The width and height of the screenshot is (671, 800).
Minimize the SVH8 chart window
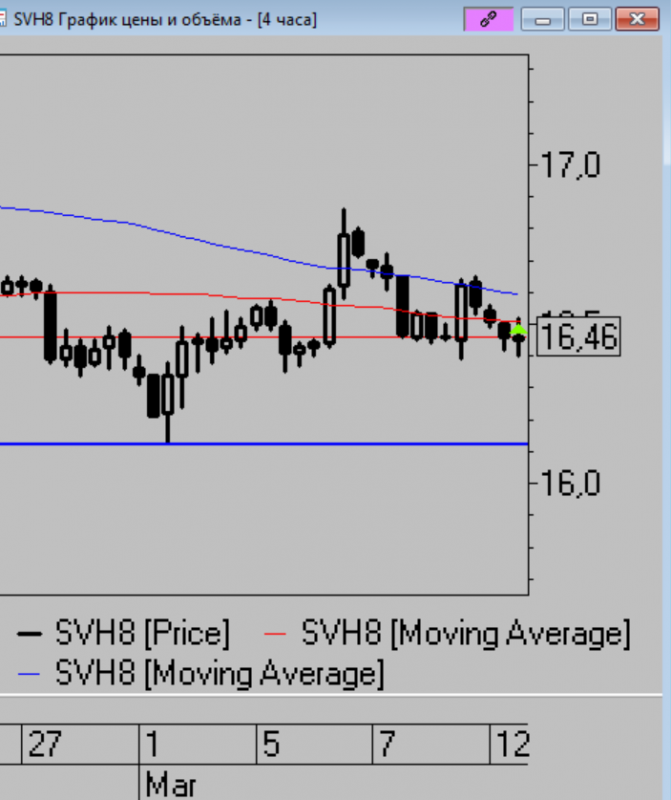tap(547, 19)
